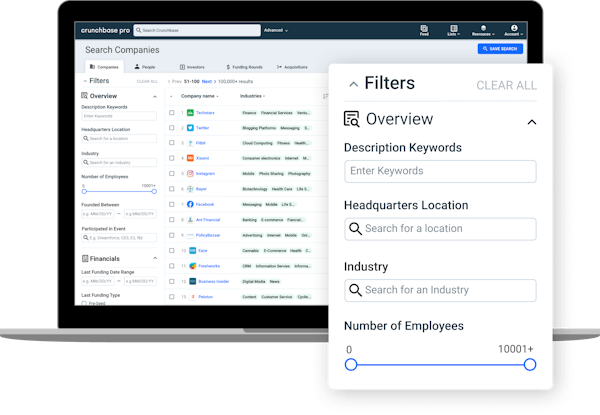
Task: Select the Fitbit row checkbox
Action: tap(171, 143)
